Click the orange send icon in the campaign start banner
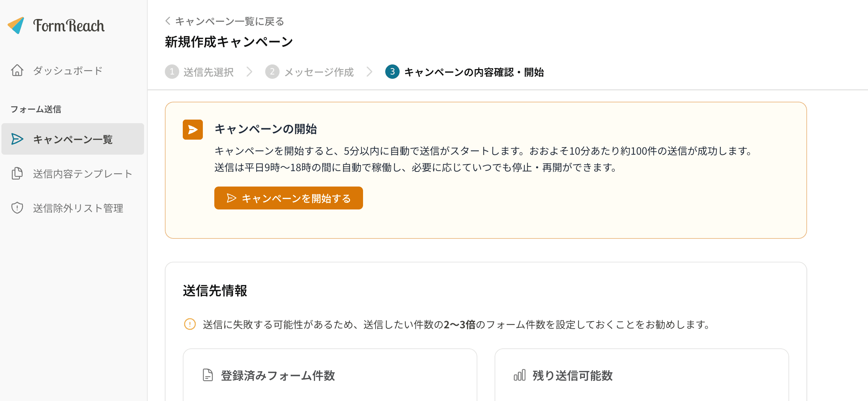The image size is (868, 401). point(192,129)
